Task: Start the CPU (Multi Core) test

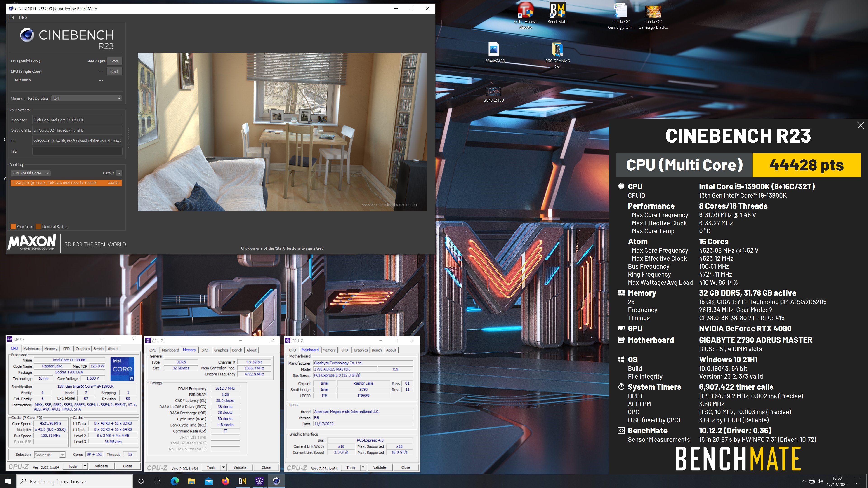Action: 114,61
